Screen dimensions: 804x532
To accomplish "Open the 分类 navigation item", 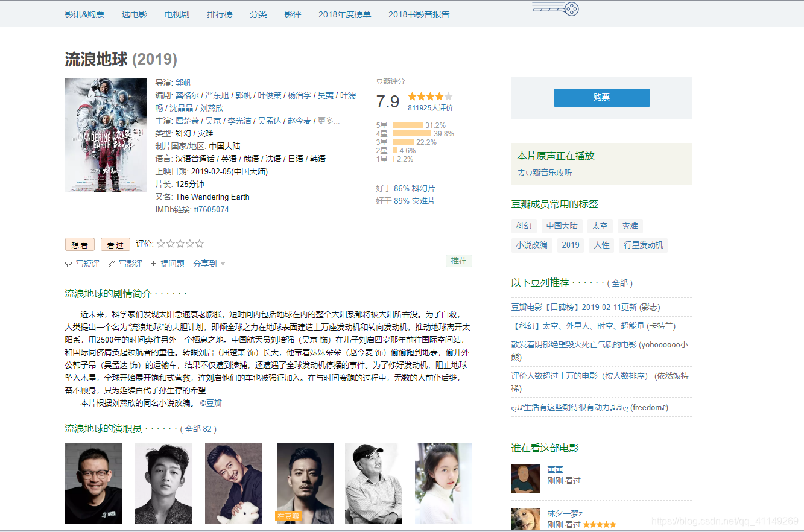I will click(x=258, y=14).
